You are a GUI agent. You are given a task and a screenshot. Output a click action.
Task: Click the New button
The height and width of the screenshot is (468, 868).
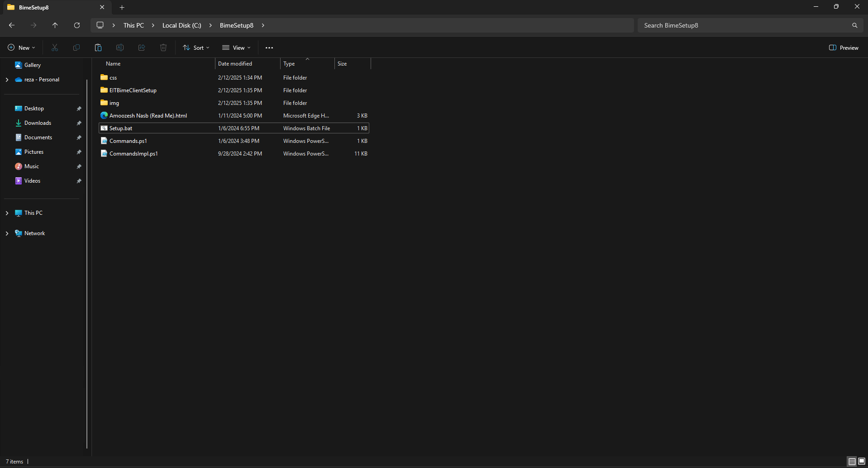click(21, 47)
